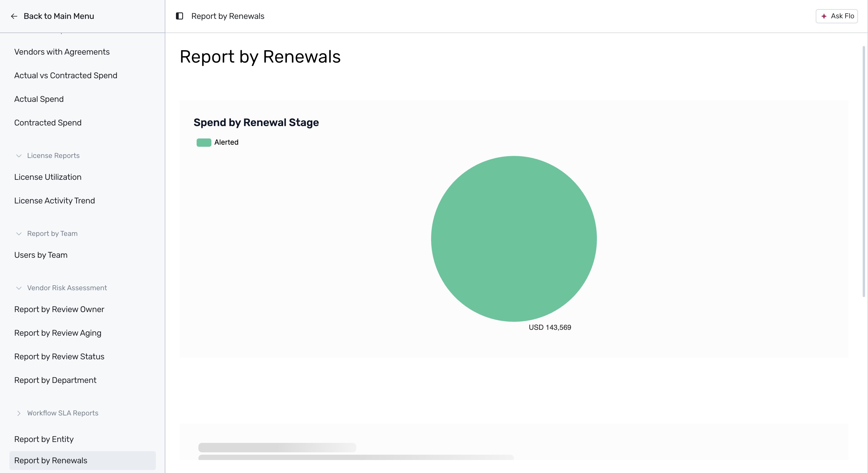Screen dimensions: 868x473
Task: Open Report by Review Status
Action: click(x=59, y=356)
